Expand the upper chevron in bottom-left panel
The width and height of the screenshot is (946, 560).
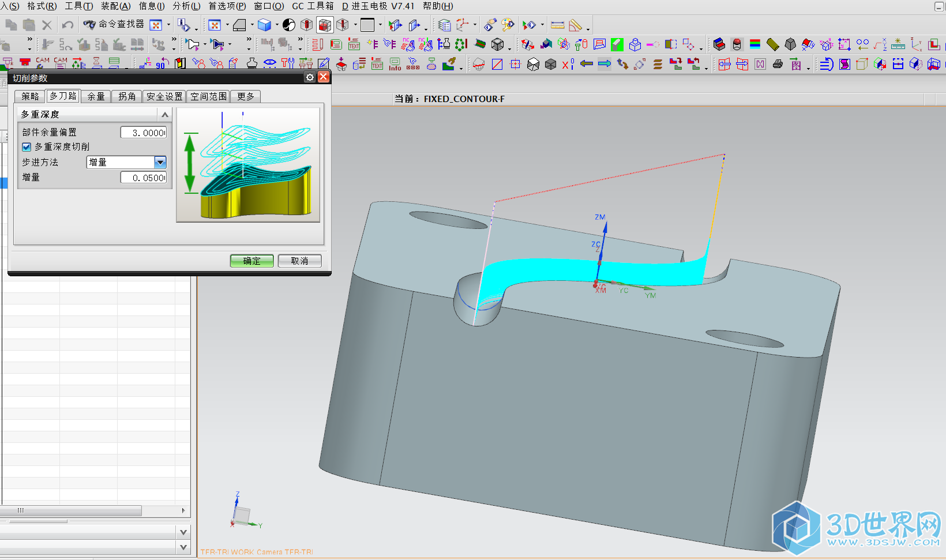pos(183,532)
